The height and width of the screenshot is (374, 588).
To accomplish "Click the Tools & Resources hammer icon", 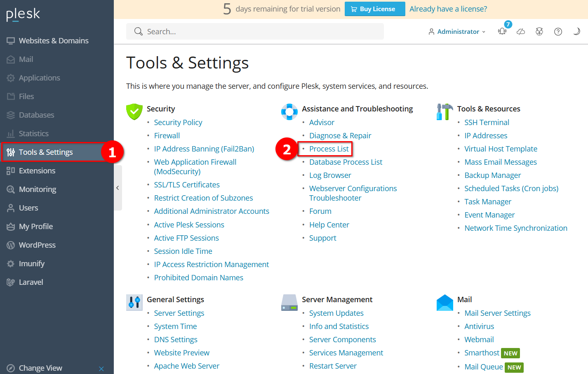I will [445, 111].
